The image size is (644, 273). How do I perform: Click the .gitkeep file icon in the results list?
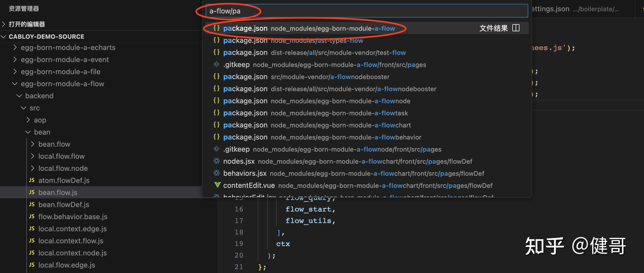(216, 65)
